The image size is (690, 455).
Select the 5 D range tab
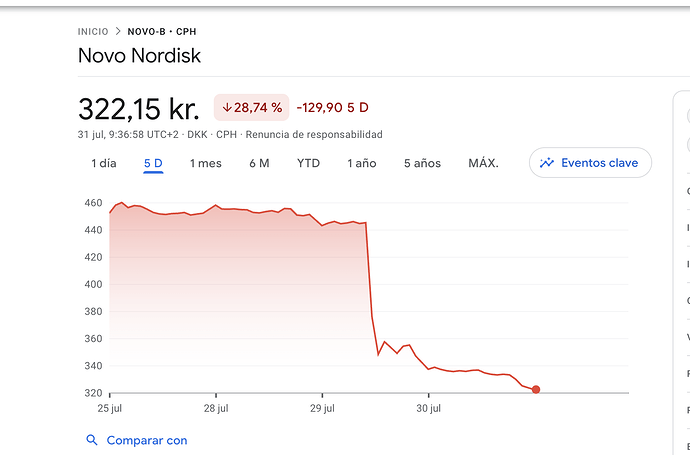[153, 163]
